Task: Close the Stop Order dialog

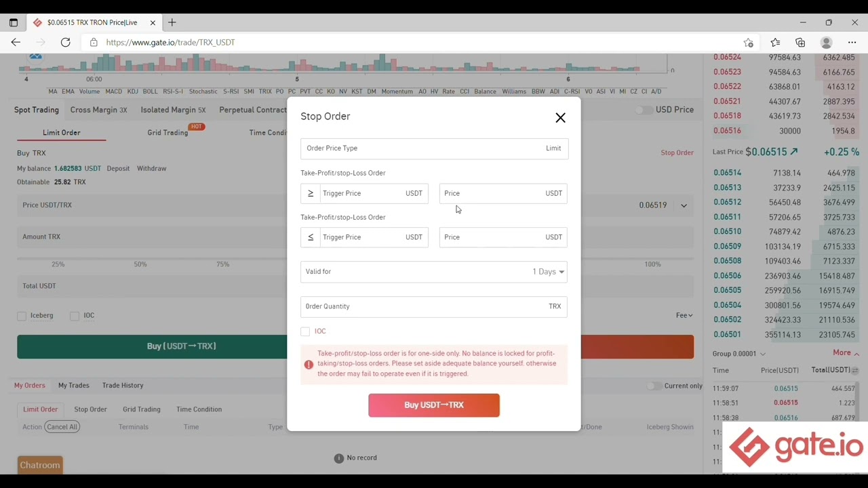Action: click(560, 118)
